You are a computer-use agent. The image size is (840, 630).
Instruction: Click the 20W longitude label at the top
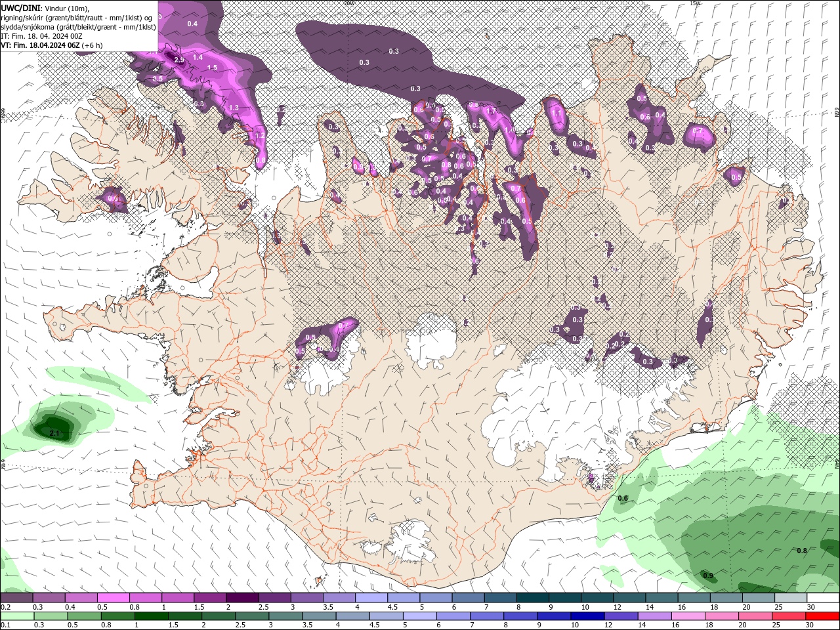click(348, 3)
